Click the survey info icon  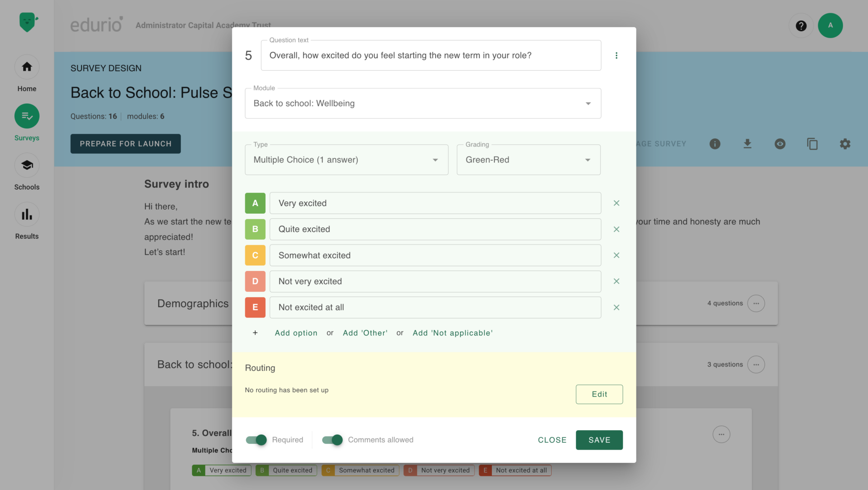click(x=715, y=144)
